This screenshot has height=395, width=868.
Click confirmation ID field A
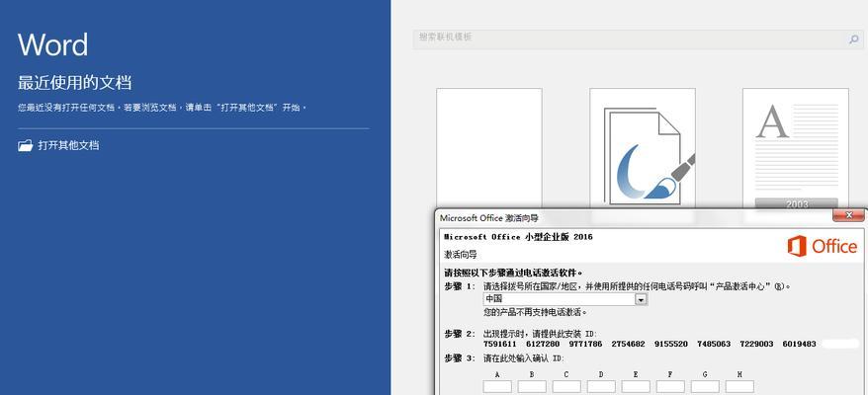pyautogui.click(x=497, y=386)
